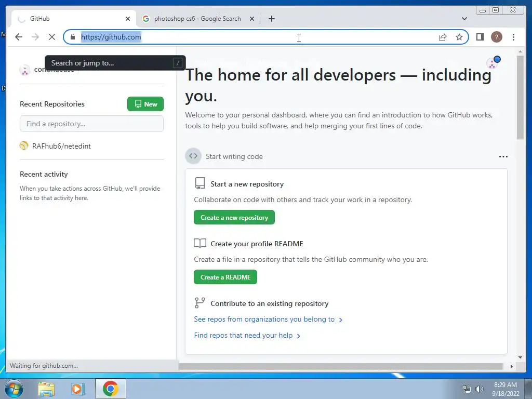Open the tab search dropdown arrow
The height and width of the screenshot is (399, 532).
click(x=464, y=19)
